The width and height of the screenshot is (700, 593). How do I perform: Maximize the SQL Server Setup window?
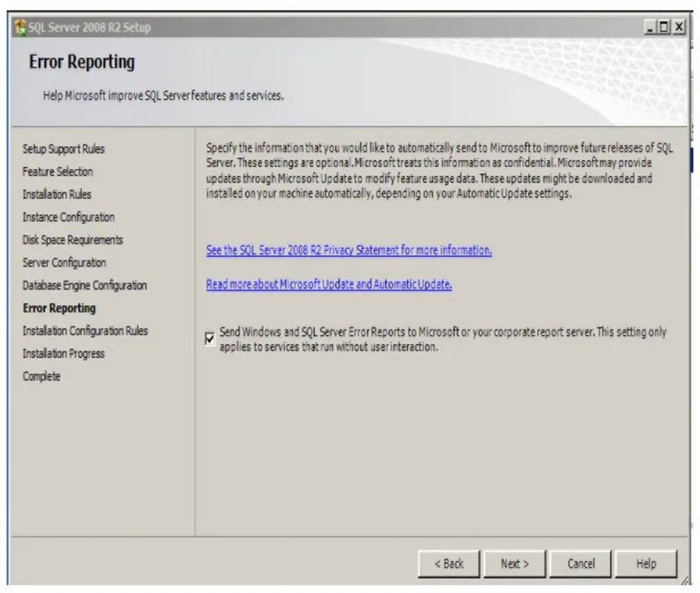coord(665,27)
